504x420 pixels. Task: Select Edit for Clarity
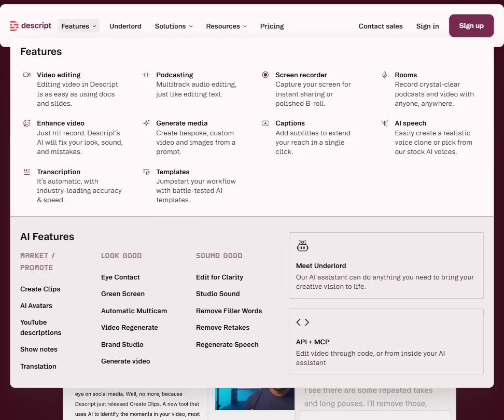(219, 277)
